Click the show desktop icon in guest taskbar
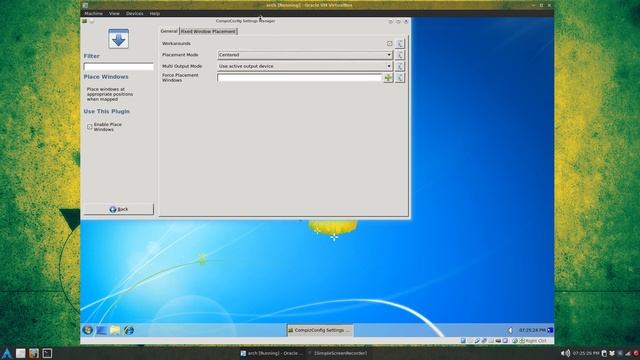This screenshot has height=360, width=640. coord(101,330)
